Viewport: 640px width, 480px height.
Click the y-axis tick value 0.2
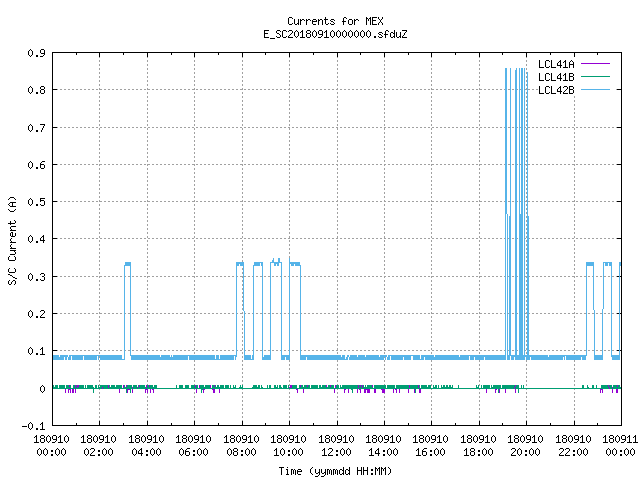point(37,314)
